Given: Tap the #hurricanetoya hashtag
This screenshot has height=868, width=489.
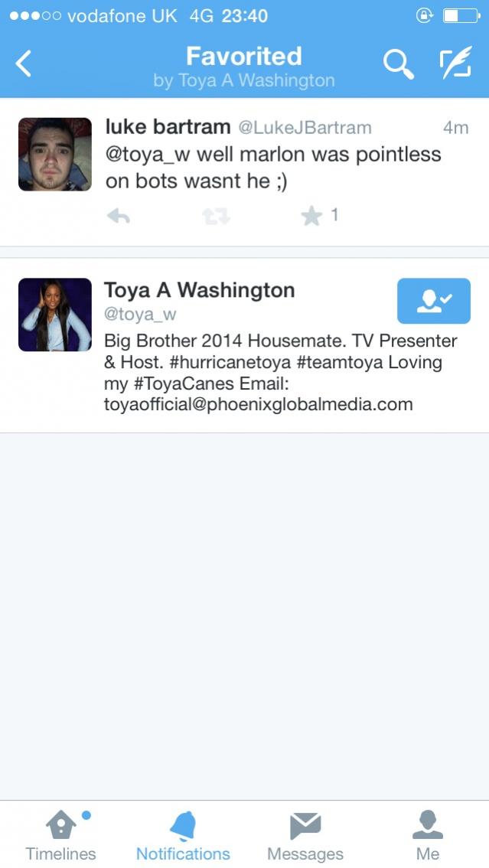Looking at the screenshot, I should tap(227, 363).
